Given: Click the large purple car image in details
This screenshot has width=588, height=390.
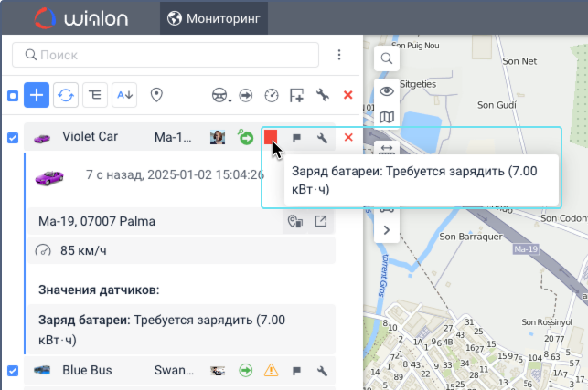Looking at the screenshot, I should coord(49,177).
